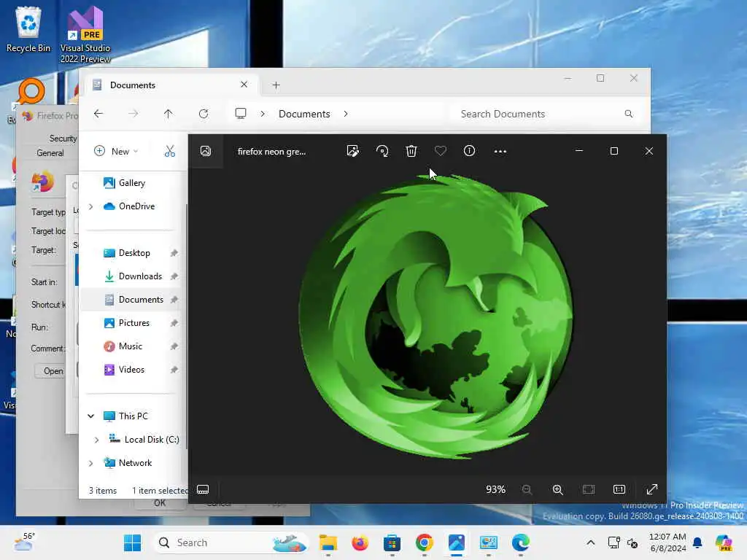
Task: Open the clock and date flyout
Action: pyautogui.click(x=667, y=542)
